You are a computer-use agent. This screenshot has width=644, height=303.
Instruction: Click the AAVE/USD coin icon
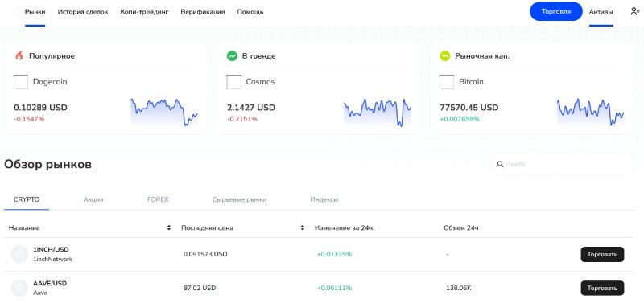coord(19,288)
